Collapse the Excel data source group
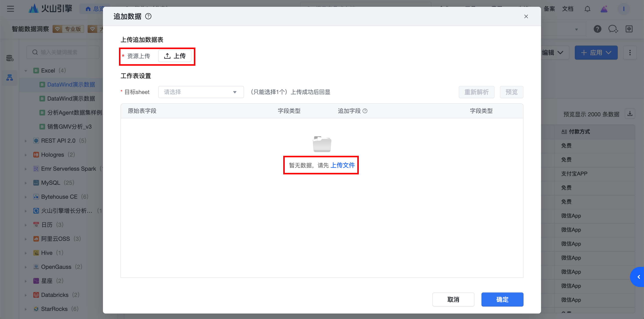The width and height of the screenshot is (644, 319). coord(26,71)
